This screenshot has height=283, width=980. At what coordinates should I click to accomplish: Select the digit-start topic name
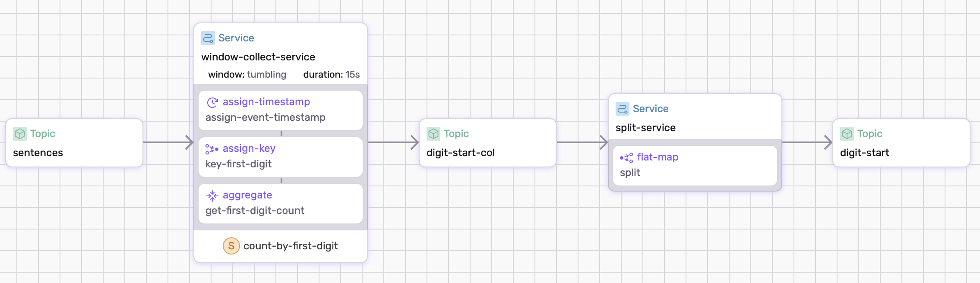click(x=864, y=153)
